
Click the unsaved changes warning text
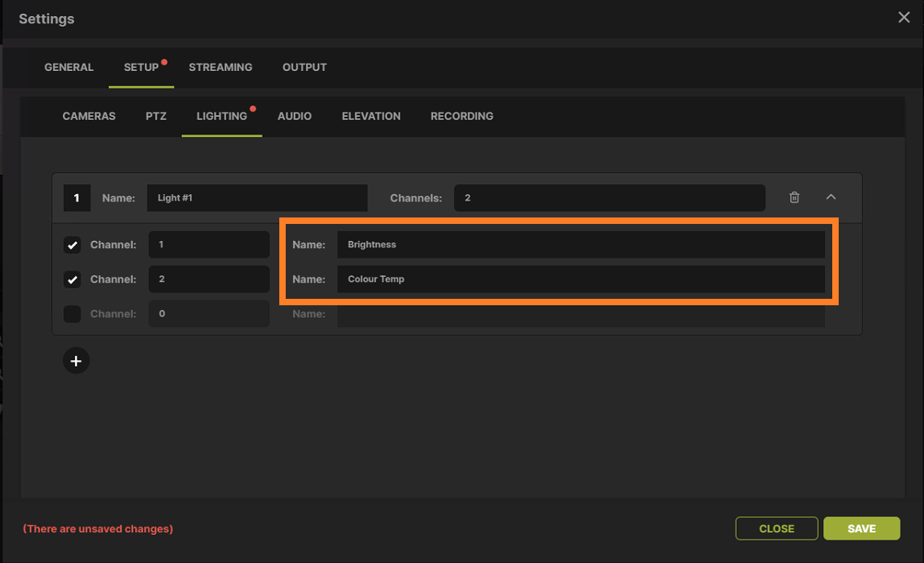(97, 528)
